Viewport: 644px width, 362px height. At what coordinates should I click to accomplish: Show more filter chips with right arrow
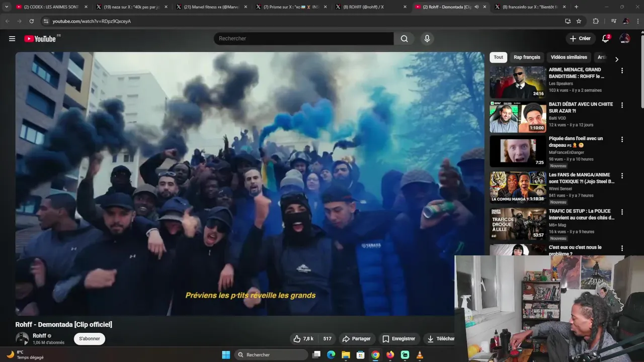(x=617, y=59)
